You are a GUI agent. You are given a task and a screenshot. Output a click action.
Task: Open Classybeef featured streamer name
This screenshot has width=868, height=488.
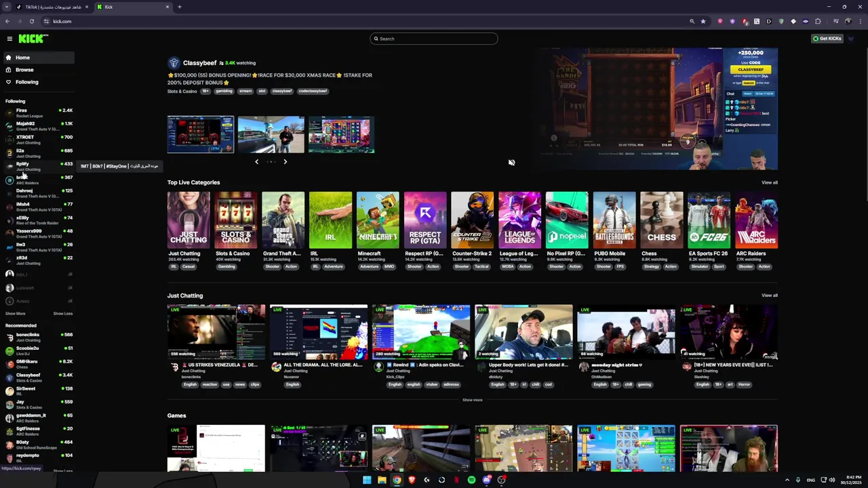pos(199,63)
